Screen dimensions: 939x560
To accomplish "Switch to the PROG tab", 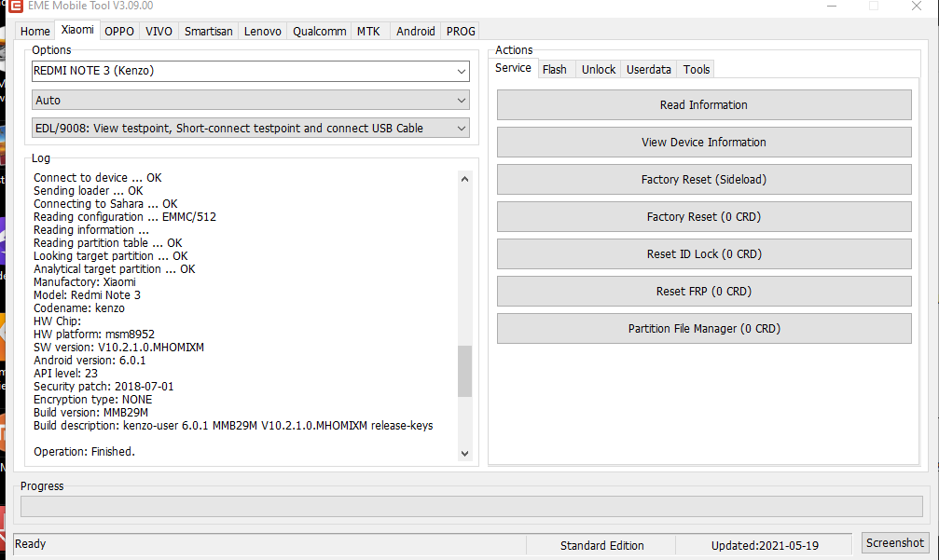I will point(461,31).
